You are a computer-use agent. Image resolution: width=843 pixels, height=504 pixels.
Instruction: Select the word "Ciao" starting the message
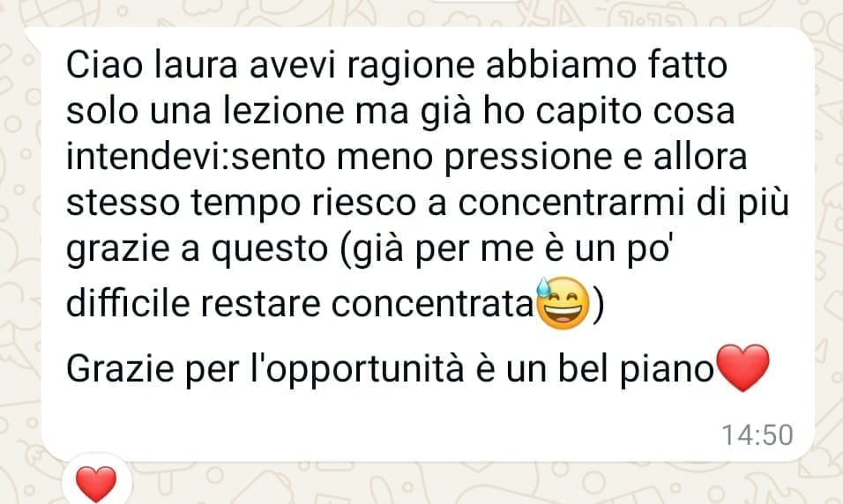(x=105, y=64)
